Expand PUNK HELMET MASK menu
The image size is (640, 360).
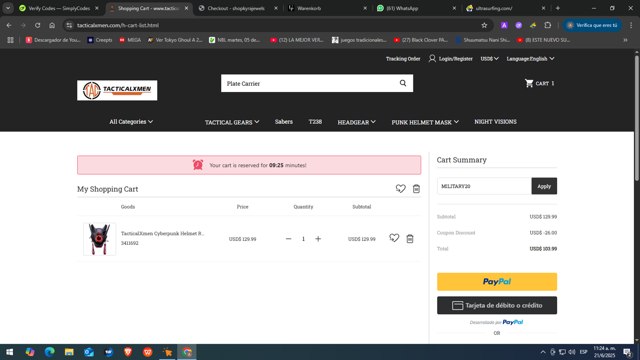pyautogui.click(x=425, y=122)
